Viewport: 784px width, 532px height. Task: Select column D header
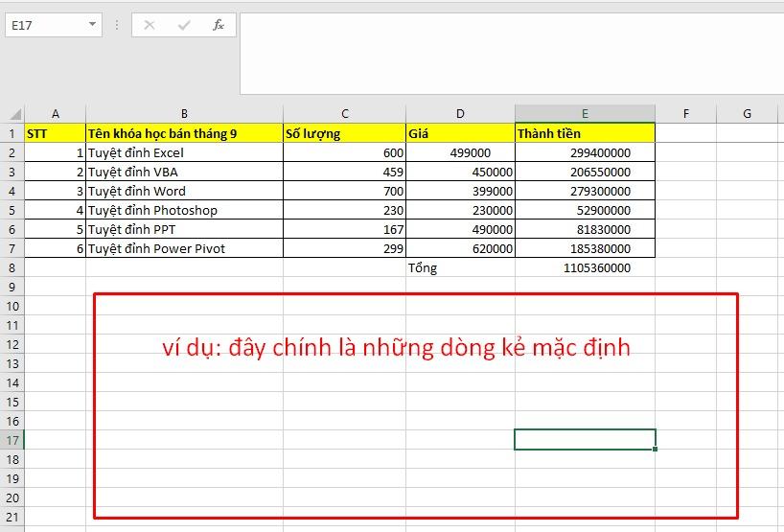(x=460, y=113)
